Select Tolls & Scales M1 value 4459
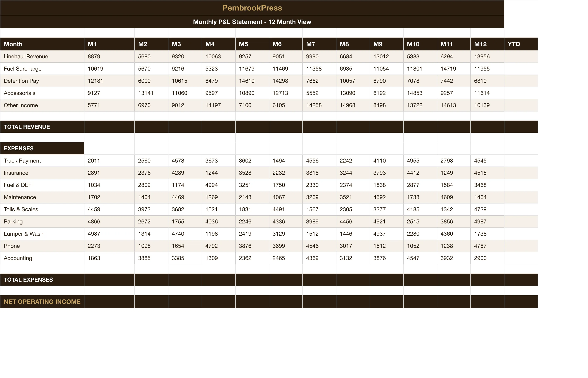This screenshot has width=588, height=378. (109, 209)
